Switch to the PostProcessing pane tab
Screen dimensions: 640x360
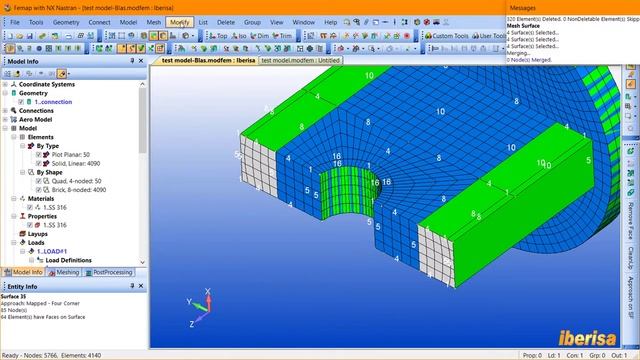click(x=109, y=272)
